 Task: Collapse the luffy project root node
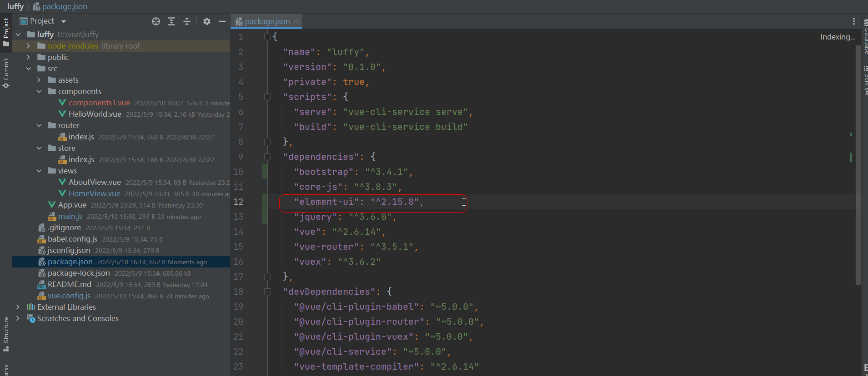click(x=18, y=35)
